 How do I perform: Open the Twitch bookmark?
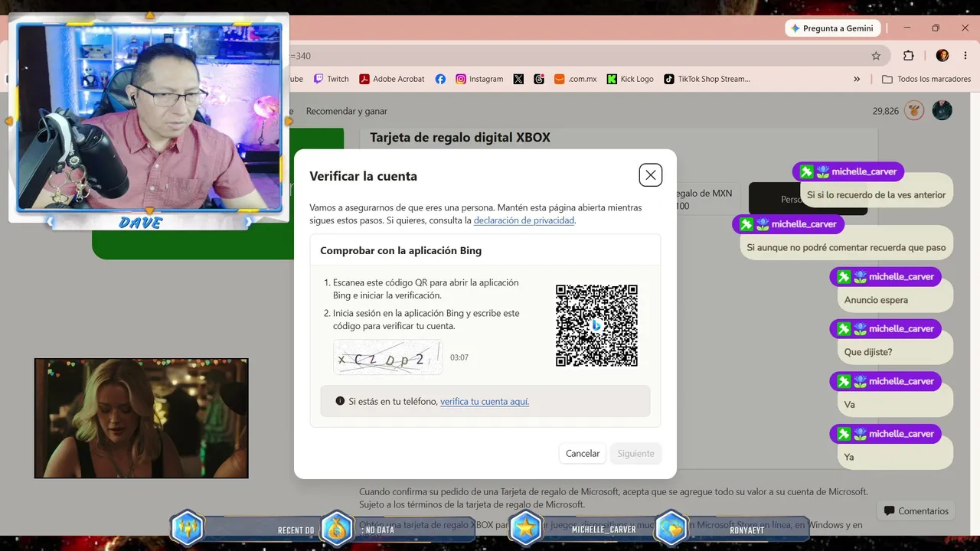click(x=331, y=79)
